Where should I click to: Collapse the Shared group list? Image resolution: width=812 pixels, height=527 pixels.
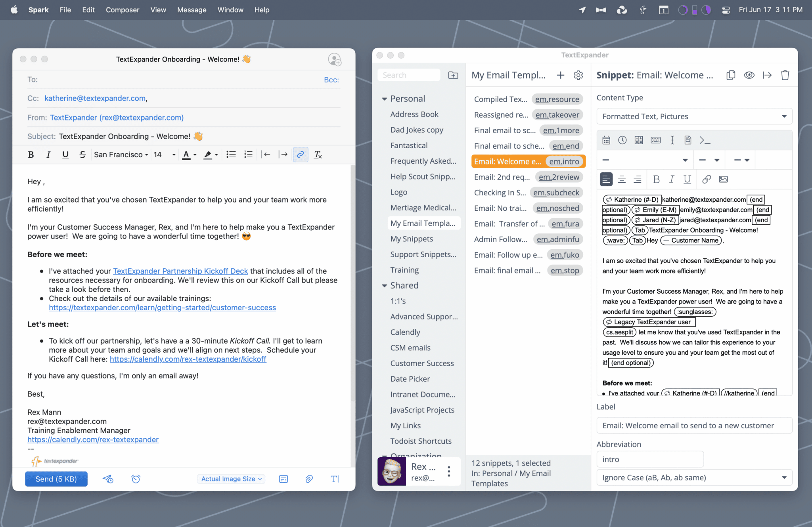384,286
